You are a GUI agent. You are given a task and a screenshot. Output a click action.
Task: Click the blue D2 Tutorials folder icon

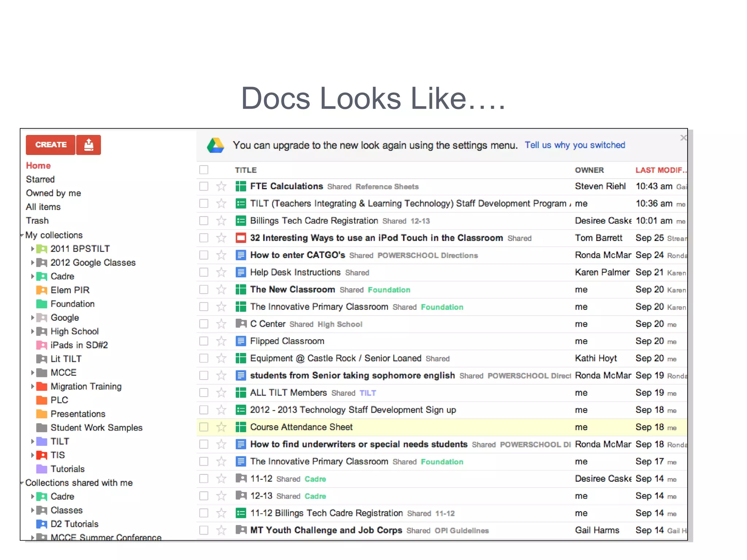tap(42, 524)
